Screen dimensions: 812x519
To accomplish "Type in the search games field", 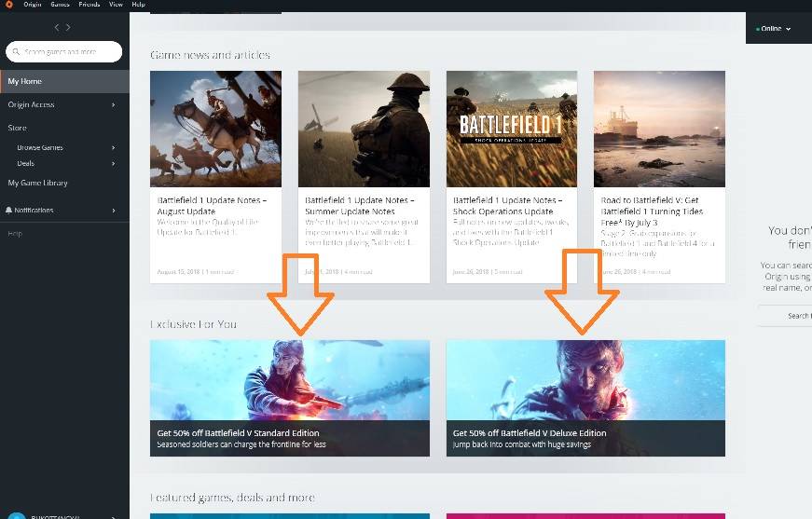I will (71, 52).
